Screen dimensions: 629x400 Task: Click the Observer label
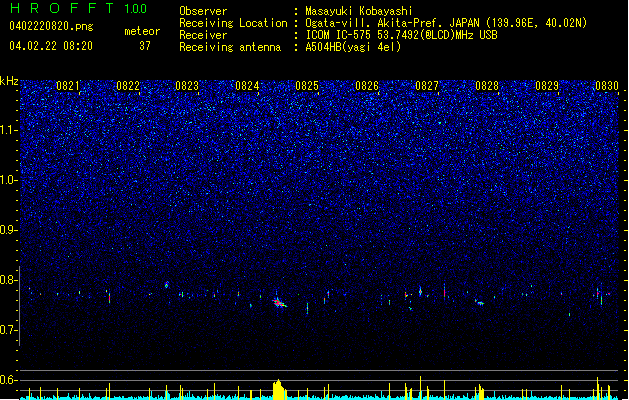pos(203,11)
